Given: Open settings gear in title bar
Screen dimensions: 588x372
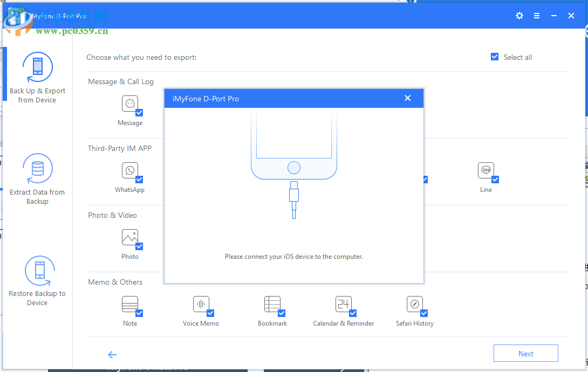Looking at the screenshot, I should (x=519, y=16).
